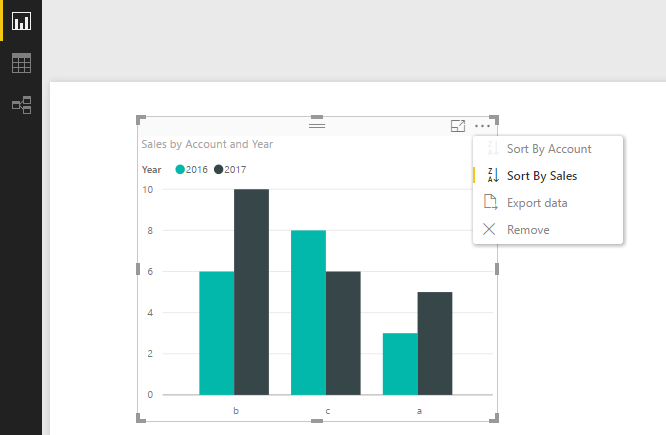Viewport: 666px width, 435px height.
Task: Click the y-axis value 6
Action: 150,271
